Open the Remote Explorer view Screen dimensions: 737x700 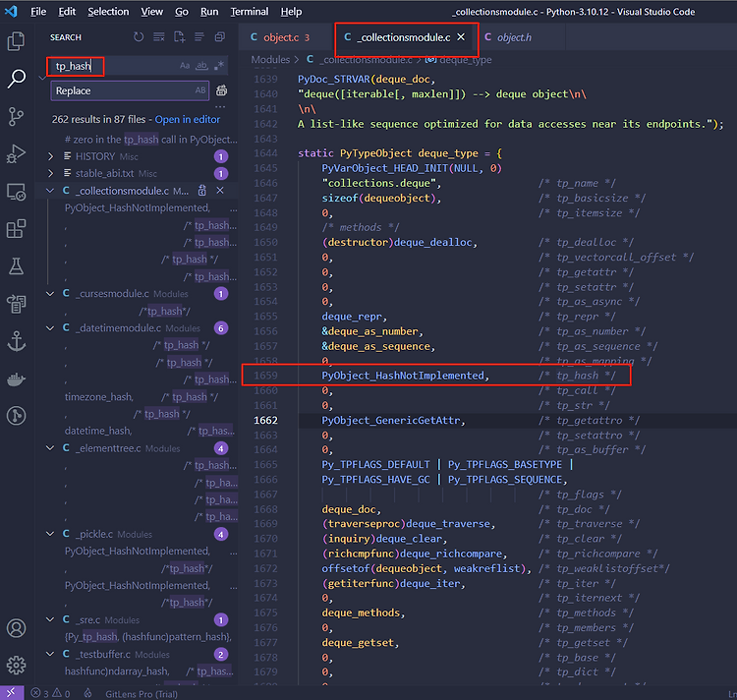click(16, 192)
